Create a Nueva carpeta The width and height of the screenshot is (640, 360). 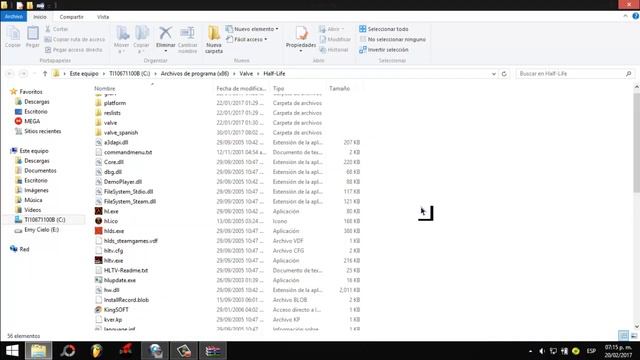[214, 39]
